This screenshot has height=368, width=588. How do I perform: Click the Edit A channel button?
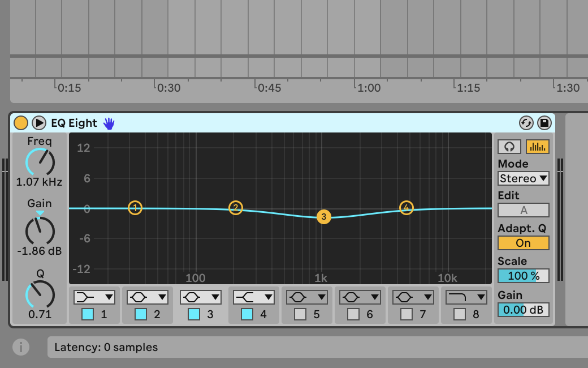[x=524, y=210]
